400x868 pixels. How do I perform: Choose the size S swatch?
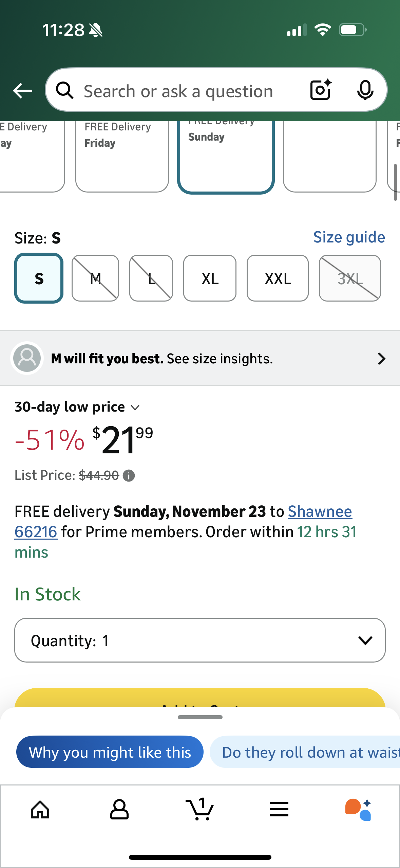pyautogui.click(x=39, y=278)
